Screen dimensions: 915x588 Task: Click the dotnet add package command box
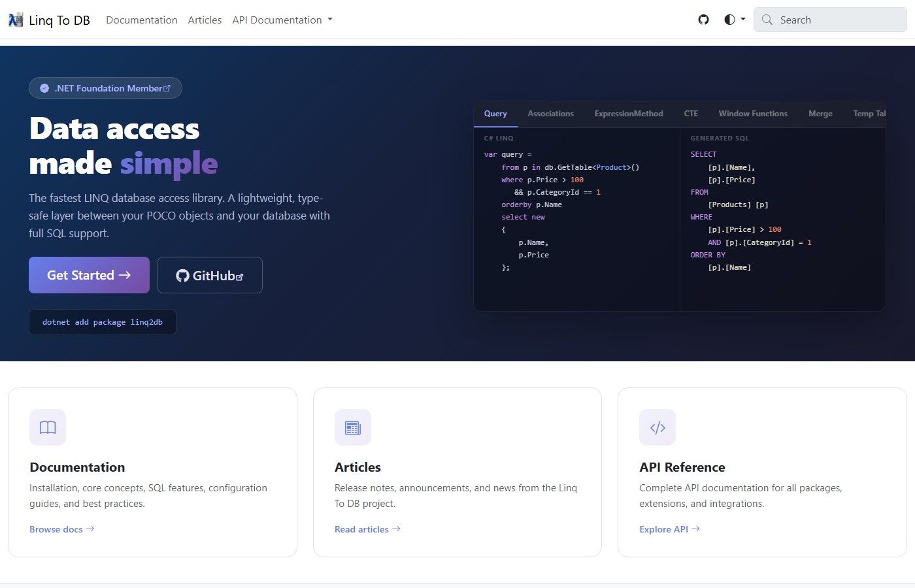point(103,322)
